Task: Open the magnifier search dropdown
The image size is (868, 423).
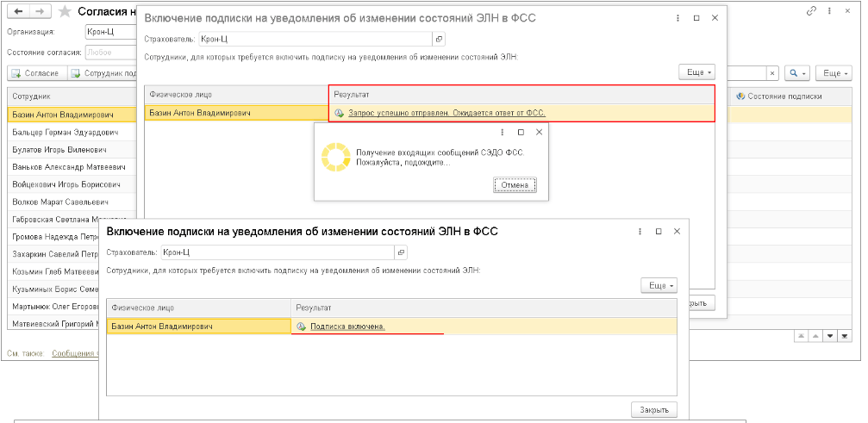Action: [x=798, y=73]
